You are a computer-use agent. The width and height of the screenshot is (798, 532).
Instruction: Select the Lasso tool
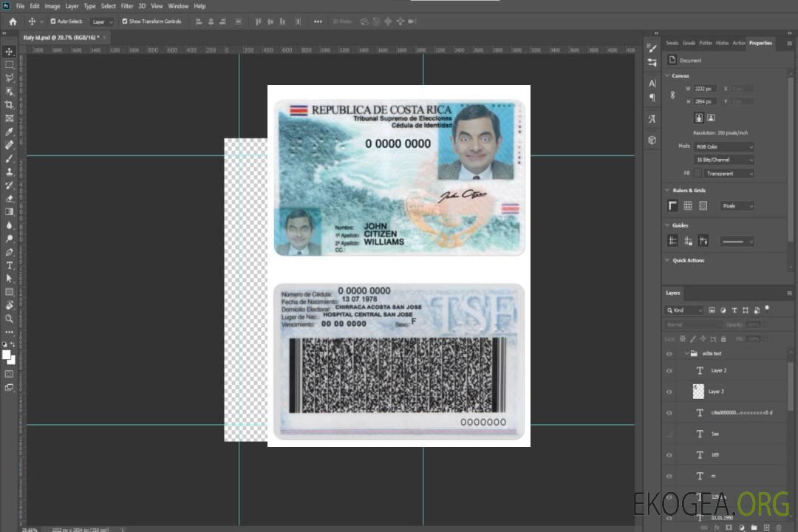pos(10,78)
